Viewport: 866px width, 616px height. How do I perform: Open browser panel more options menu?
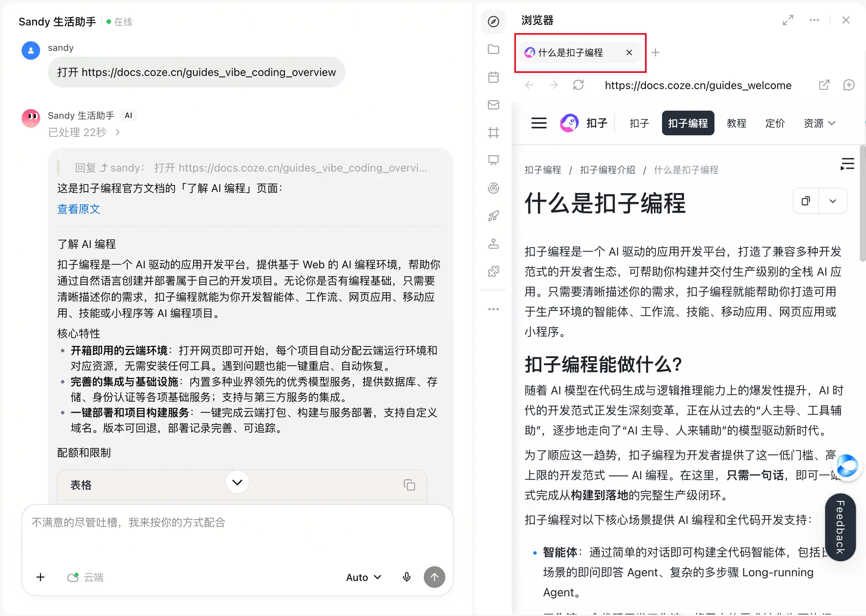pyautogui.click(x=814, y=20)
